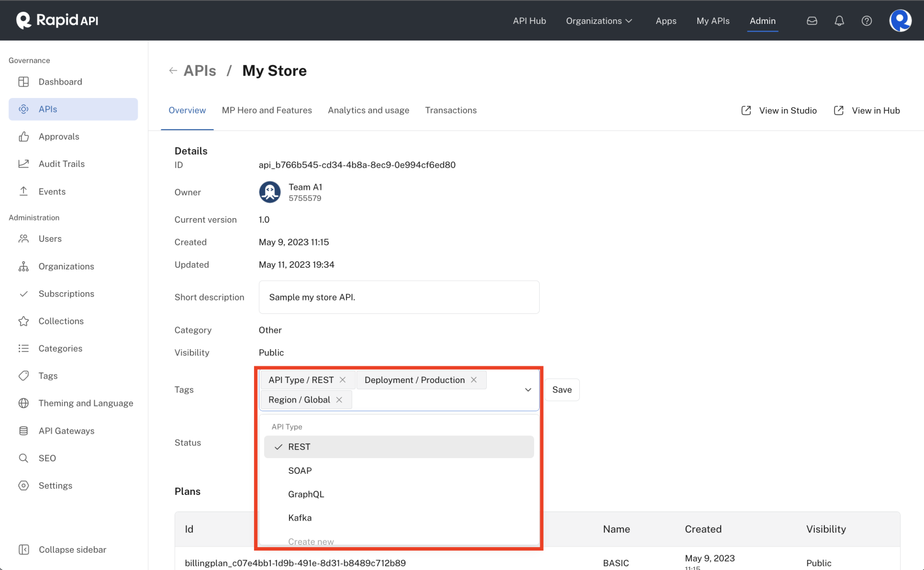The width and height of the screenshot is (924, 570).
Task: Click the Collapse sidebar icon
Action: pyautogui.click(x=23, y=549)
